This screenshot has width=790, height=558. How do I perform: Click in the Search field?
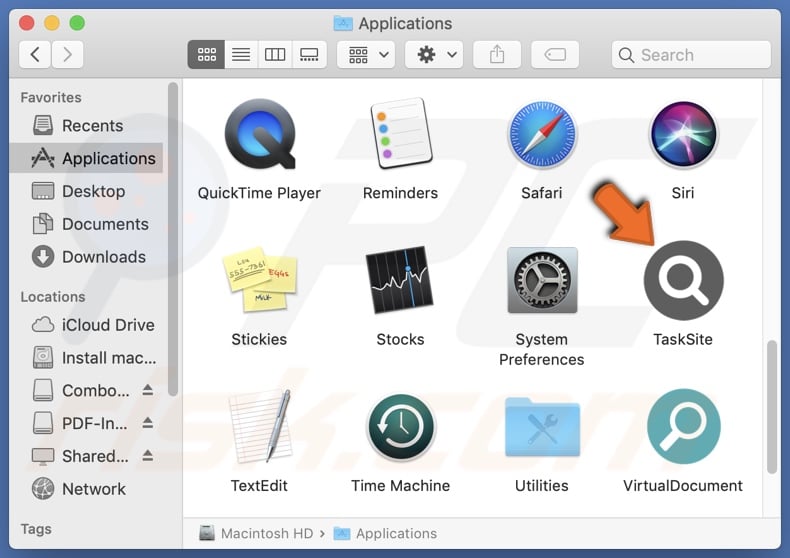[x=691, y=54]
